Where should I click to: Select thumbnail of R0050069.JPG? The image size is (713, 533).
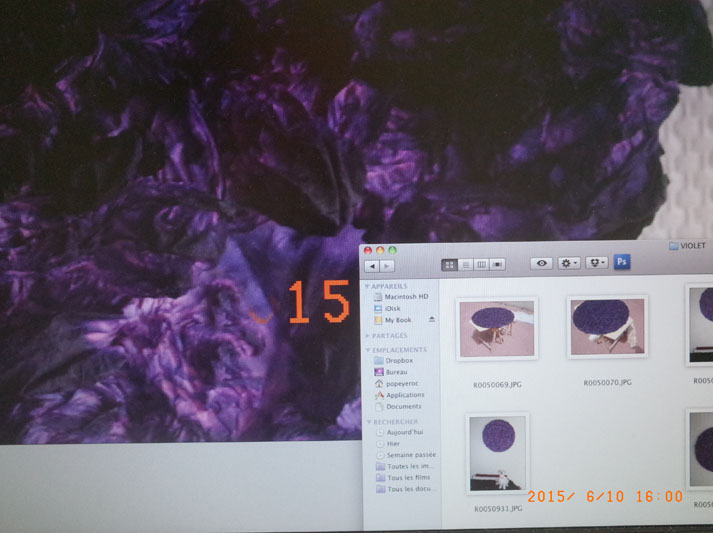pyautogui.click(x=497, y=329)
